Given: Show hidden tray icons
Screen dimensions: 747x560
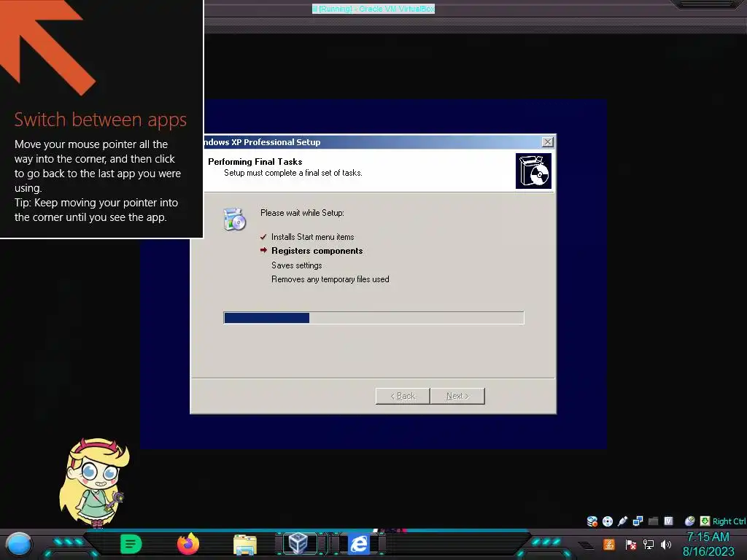Looking at the screenshot, I should tap(586, 545).
